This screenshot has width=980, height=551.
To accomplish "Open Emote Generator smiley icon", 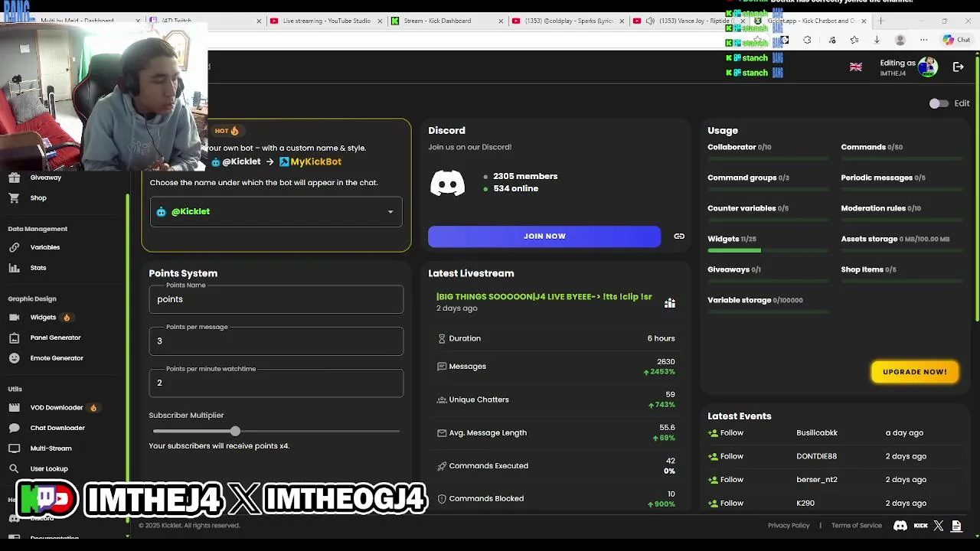I will (14, 358).
